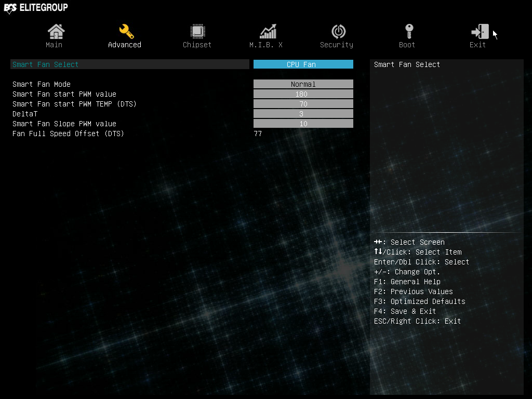Click 'F4: Save & Exit' line
Screen dimensions: 532x399
click(405, 311)
